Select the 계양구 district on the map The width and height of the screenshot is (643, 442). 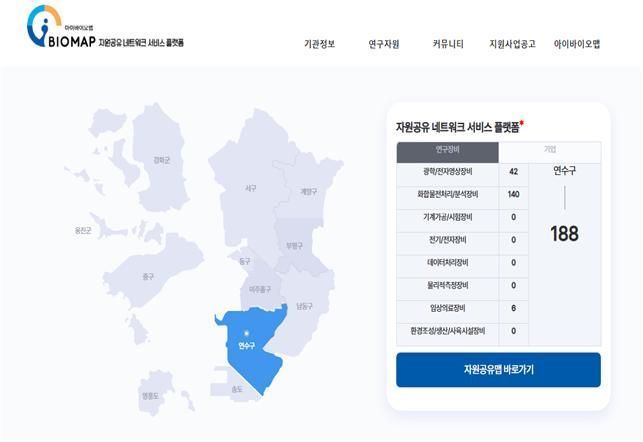307,192
